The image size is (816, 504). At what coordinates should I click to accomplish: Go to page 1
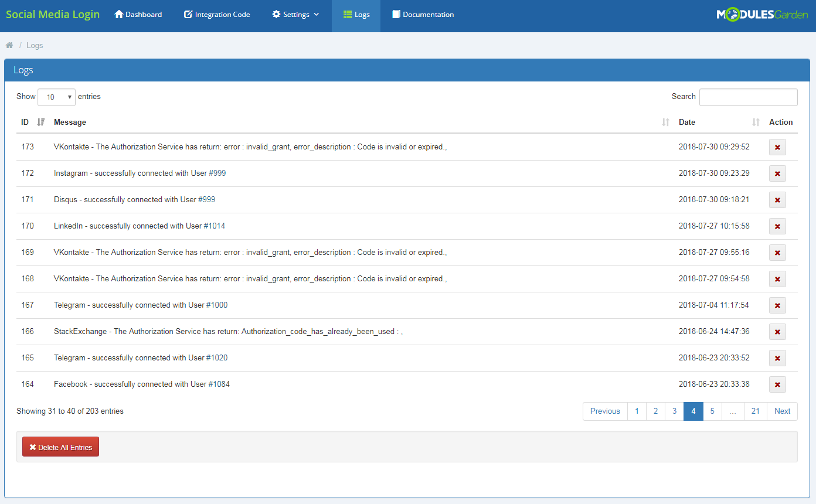(x=637, y=411)
